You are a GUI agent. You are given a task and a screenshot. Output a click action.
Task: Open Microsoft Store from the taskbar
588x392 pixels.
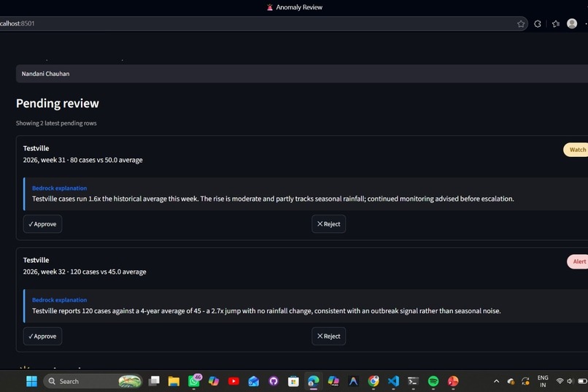[293, 381]
